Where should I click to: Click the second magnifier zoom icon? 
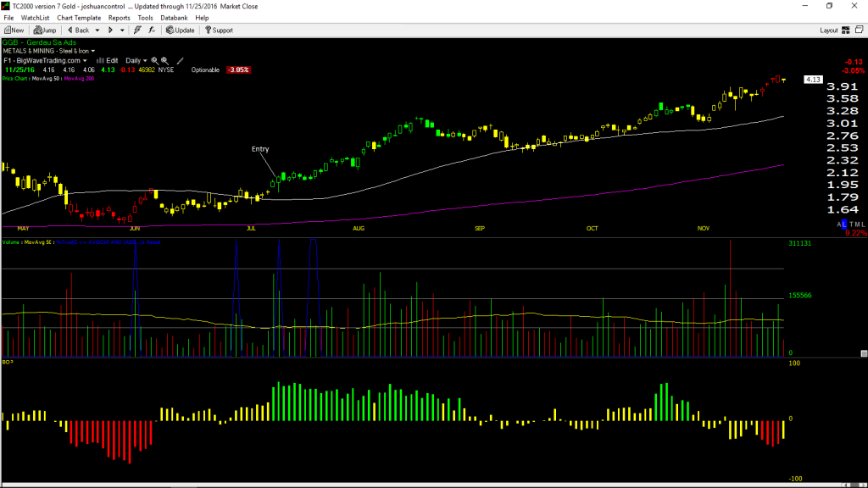tap(165, 60)
